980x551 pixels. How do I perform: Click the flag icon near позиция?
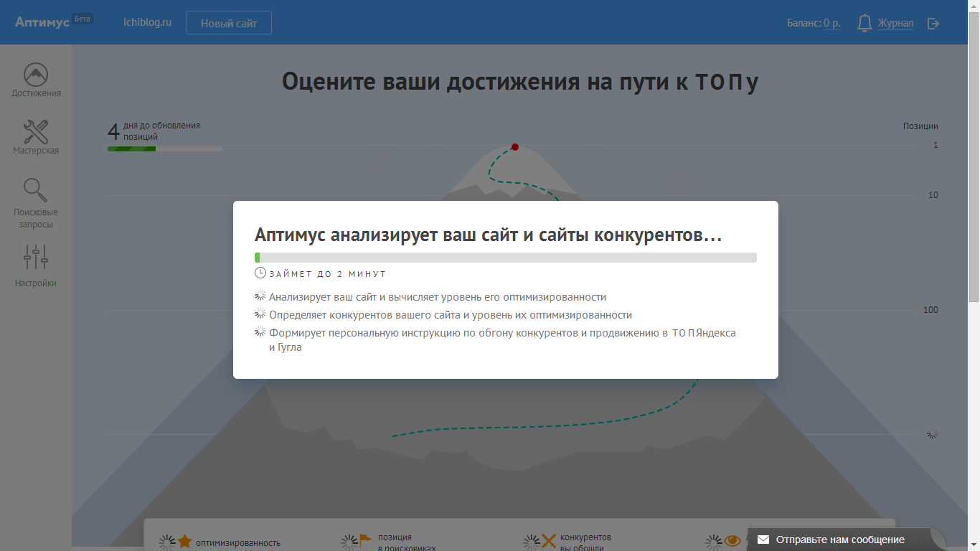pyautogui.click(x=366, y=540)
